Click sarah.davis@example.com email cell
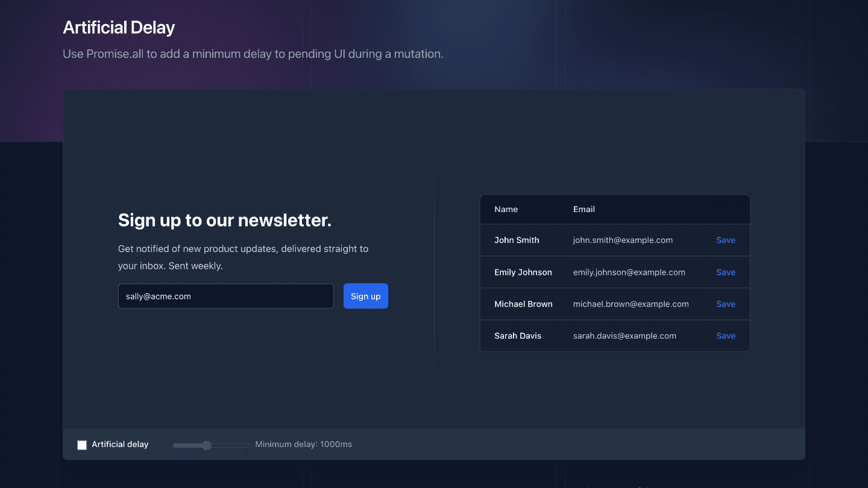Screen dimensions: 868x488 624,336
